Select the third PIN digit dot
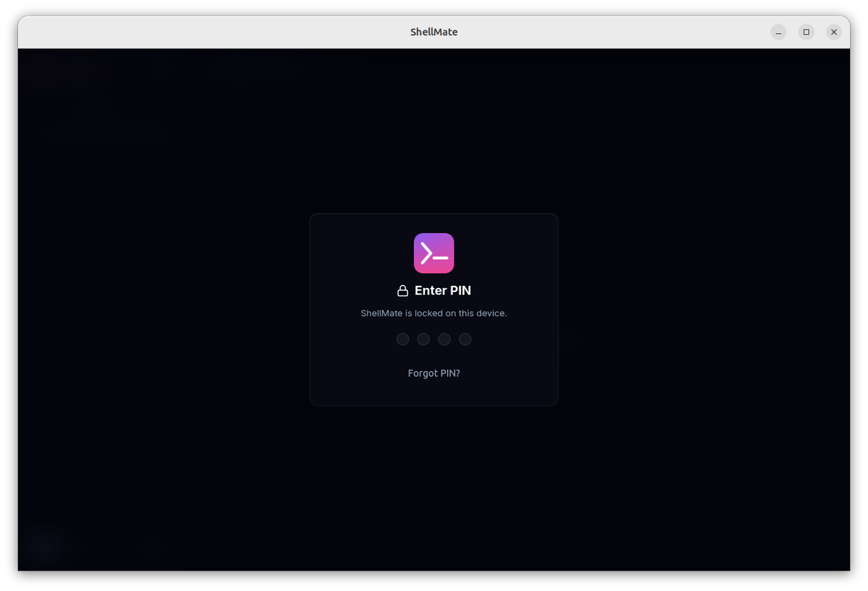The height and width of the screenshot is (591, 868). (x=444, y=339)
